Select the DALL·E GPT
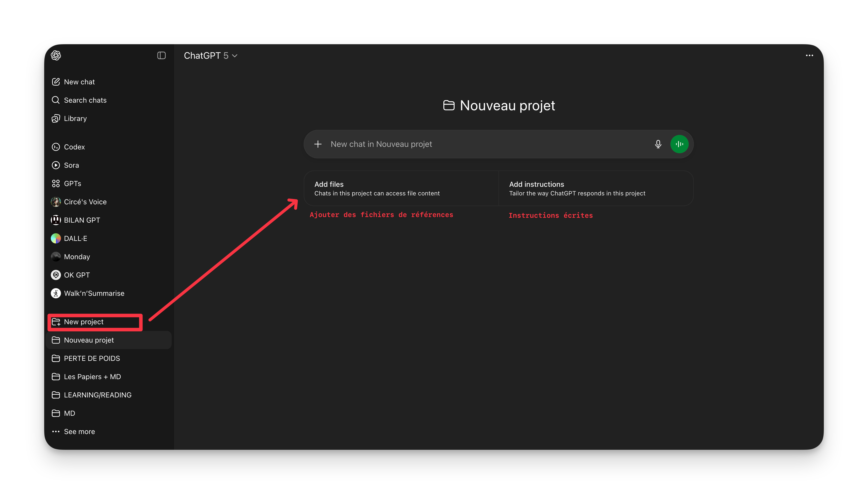The width and height of the screenshot is (868, 494). [x=75, y=239]
